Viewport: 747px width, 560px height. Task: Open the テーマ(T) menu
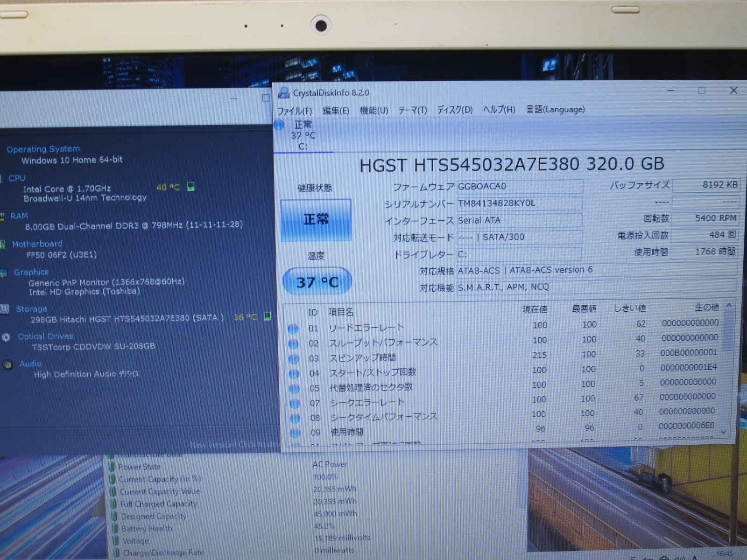(x=412, y=110)
